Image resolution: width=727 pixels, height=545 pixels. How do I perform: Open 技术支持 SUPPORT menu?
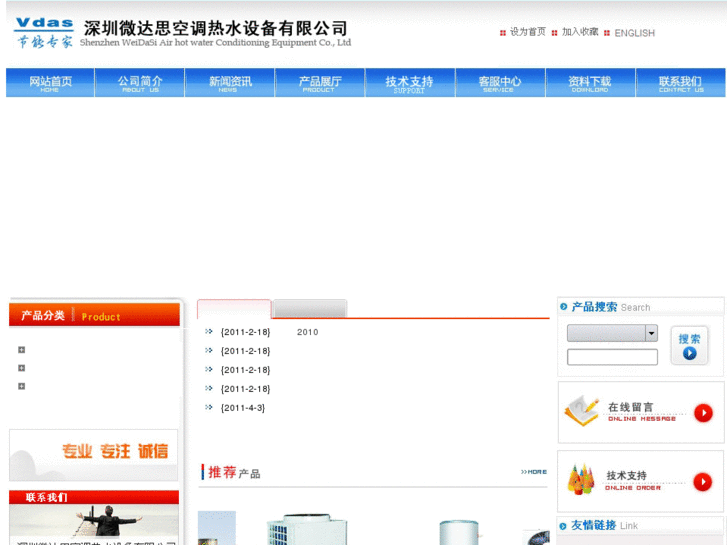pos(410,83)
